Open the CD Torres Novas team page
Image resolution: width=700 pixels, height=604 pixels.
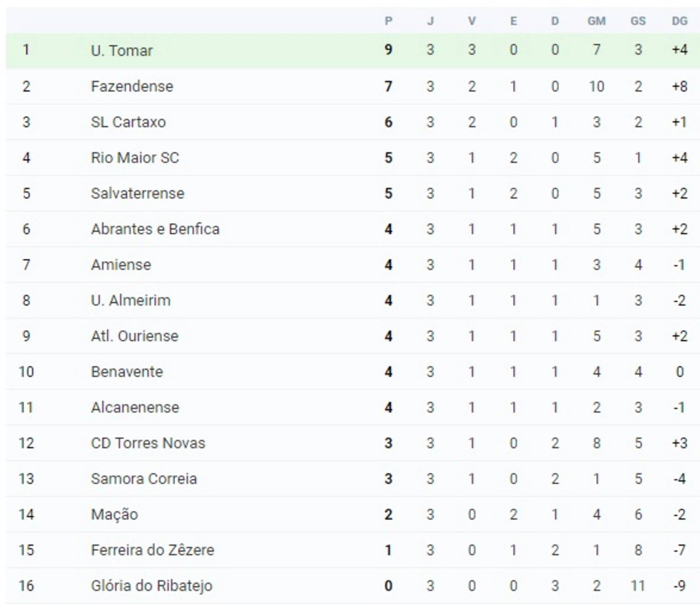point(148,443)
